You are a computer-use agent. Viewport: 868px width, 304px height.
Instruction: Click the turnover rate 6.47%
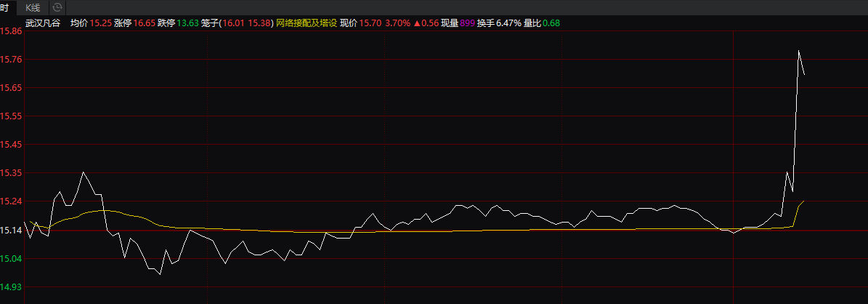click(508, 23)
